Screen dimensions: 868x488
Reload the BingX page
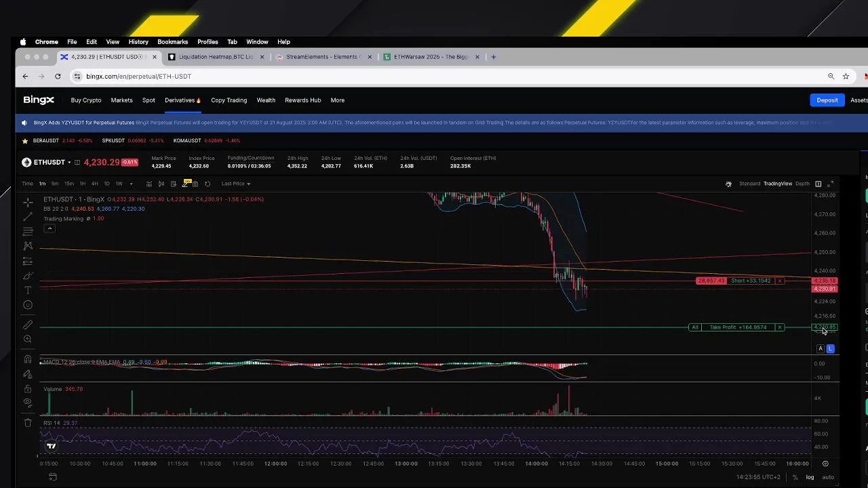(58, 77)
